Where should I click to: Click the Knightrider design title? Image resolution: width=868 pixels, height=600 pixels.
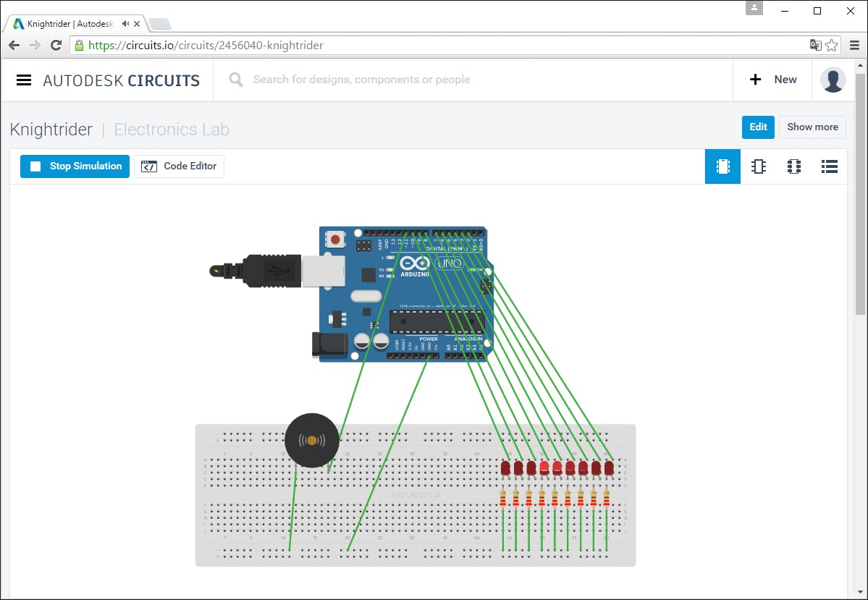tap(51, 130)
